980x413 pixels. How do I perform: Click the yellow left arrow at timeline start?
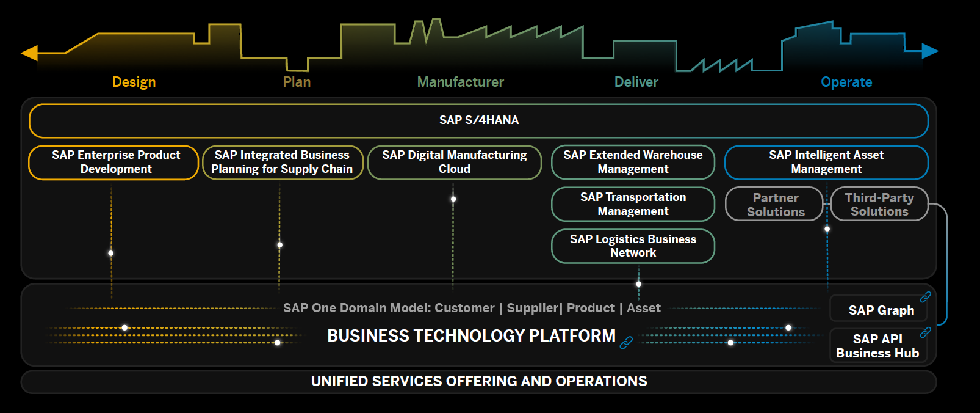coord(29,53)
